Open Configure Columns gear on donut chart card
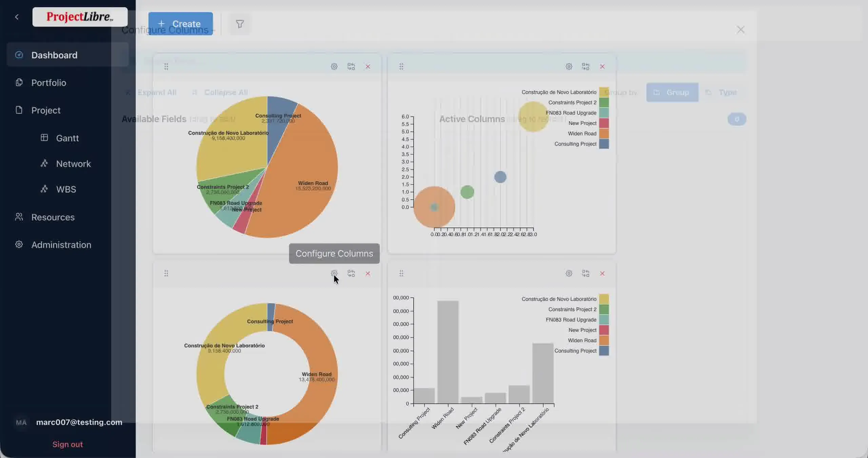Image resolution: width=868 pixels, height=458 pixels. (334, 273)
